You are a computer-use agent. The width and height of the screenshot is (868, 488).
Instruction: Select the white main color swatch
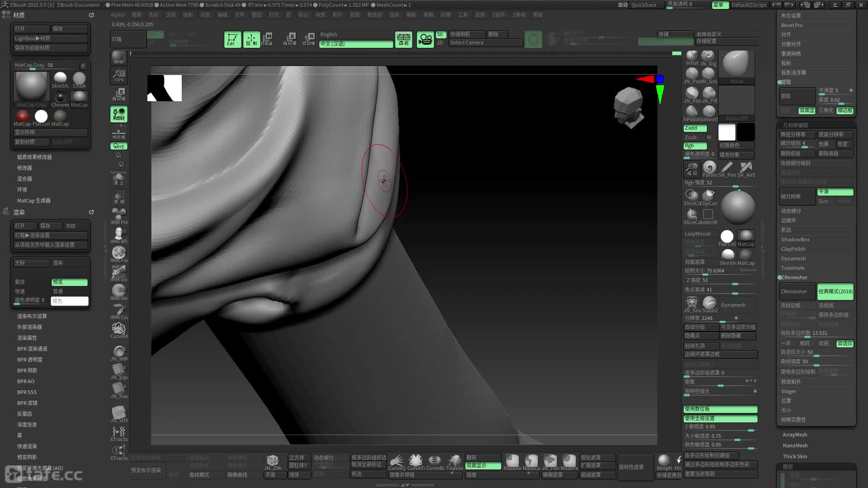pos(727,132)
